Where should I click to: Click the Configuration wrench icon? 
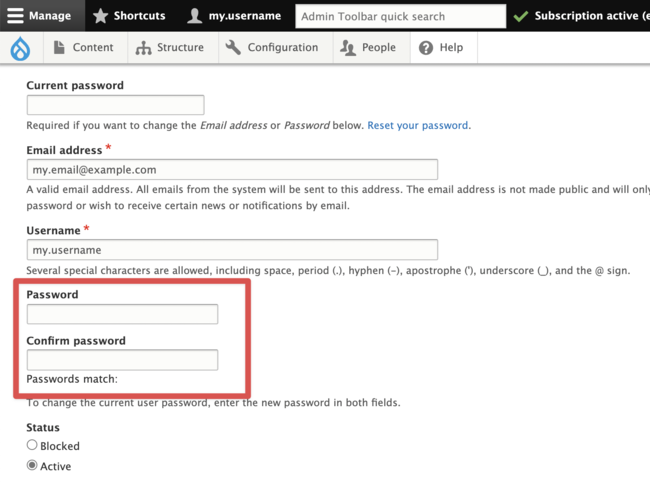pyautogui.click(x=233, y=47)
